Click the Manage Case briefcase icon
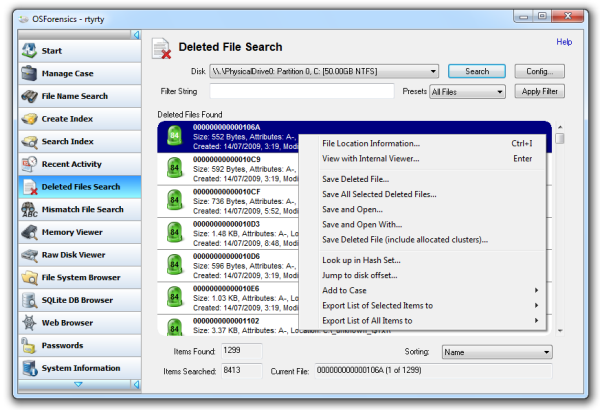Screen dimensions: 600x410 tap(29, 73)
